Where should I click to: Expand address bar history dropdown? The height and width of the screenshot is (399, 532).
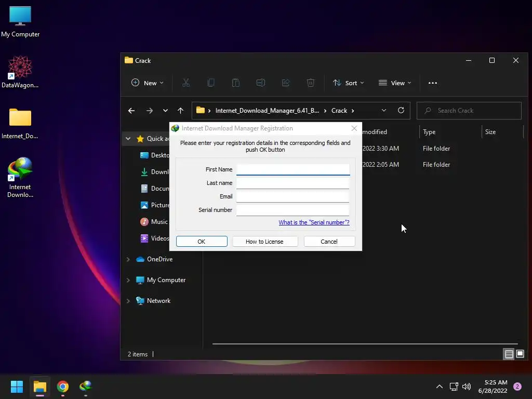point(384,110)
